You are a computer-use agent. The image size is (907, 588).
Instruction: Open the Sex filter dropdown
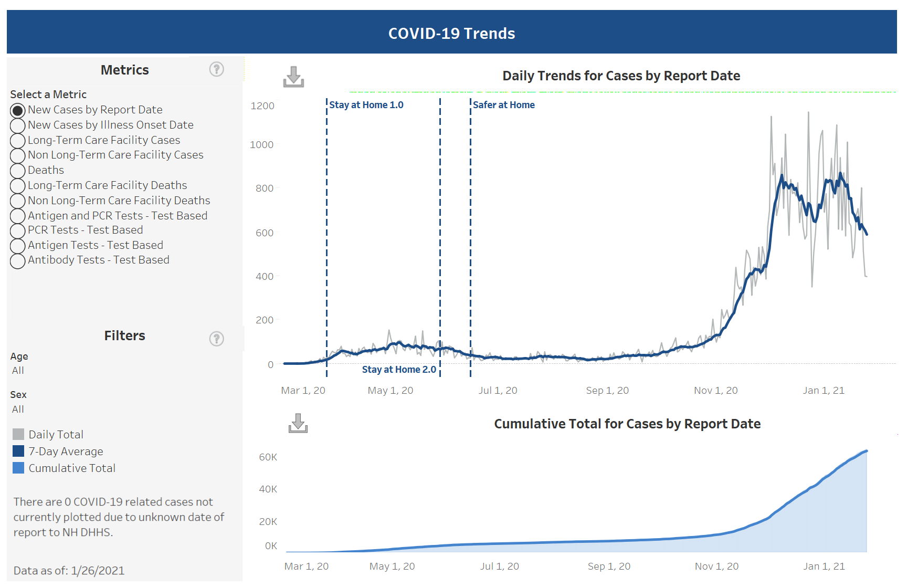[18, 409]
